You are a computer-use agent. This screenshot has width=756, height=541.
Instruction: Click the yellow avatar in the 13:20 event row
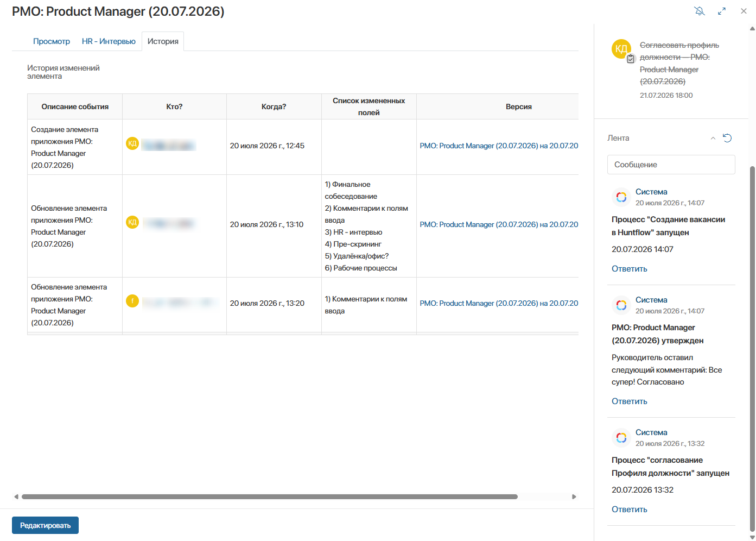132,301
